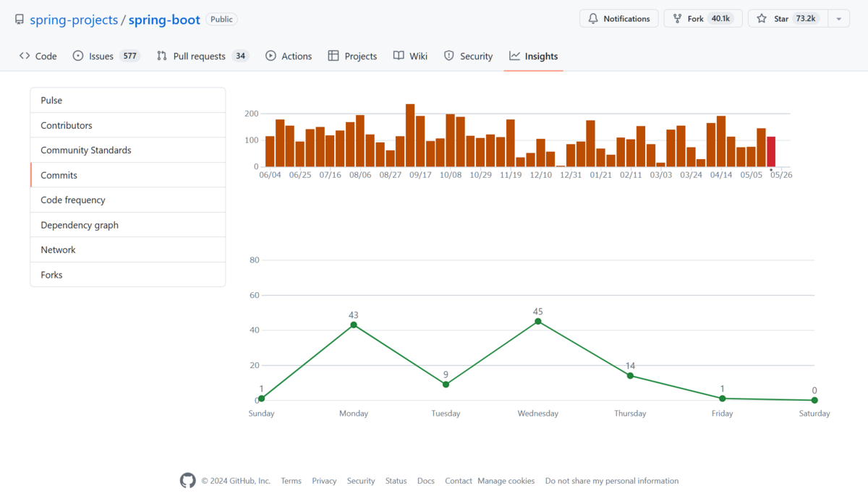The image size is (868, 499).
Task: Open Dependency graph in the sidebar
Action: pos(128,225)
